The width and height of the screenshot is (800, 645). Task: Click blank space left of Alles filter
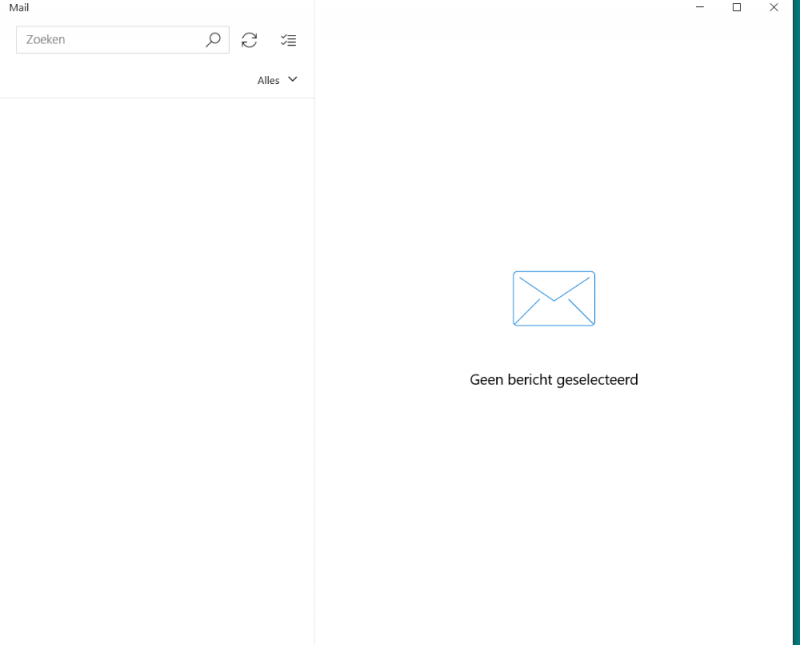[130, 80]
